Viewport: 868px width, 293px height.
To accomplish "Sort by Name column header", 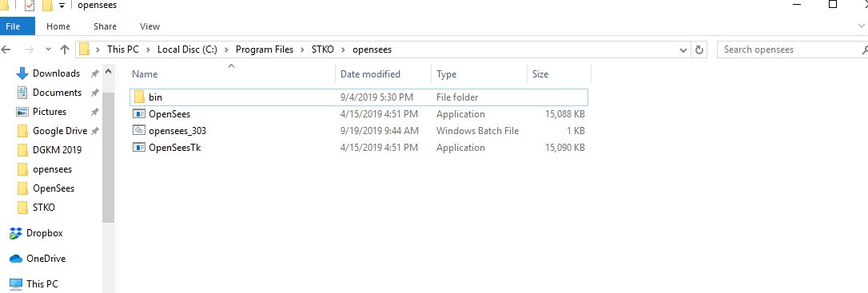I will pyautogui.click(x=232, y=74).
